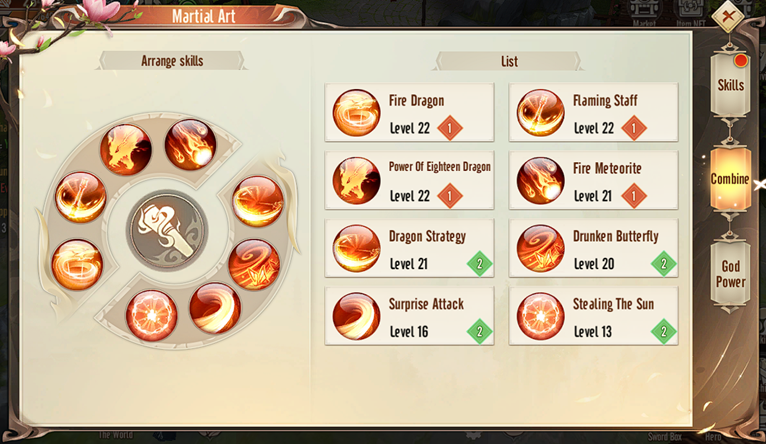Open the Skills tab
The height and width of the screenshot is (444, 766).
click(730, 85)
